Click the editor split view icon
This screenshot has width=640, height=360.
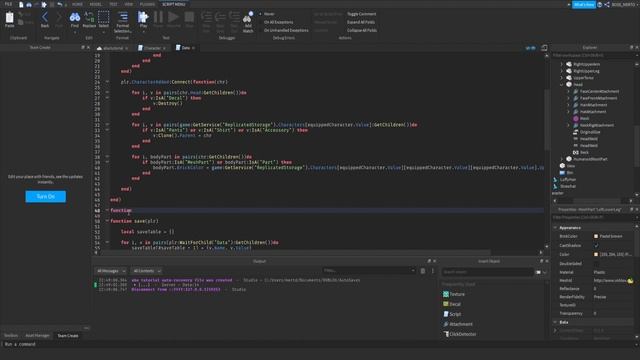544,48
